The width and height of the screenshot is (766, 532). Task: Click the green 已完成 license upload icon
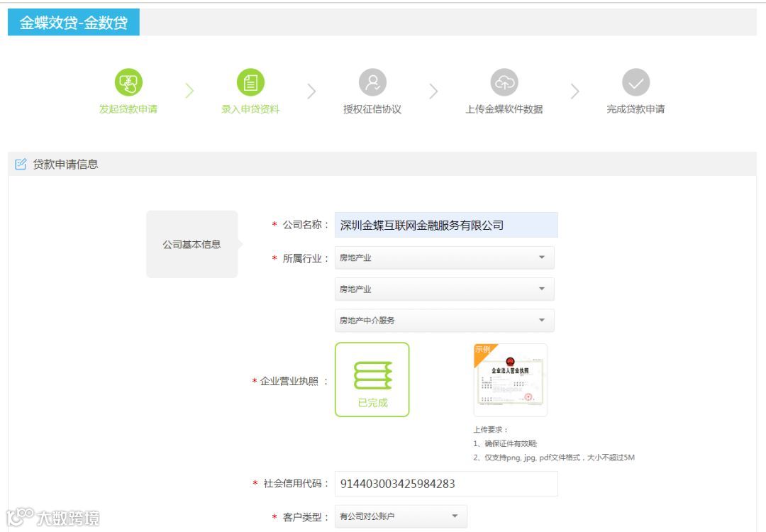pos(372,379)
